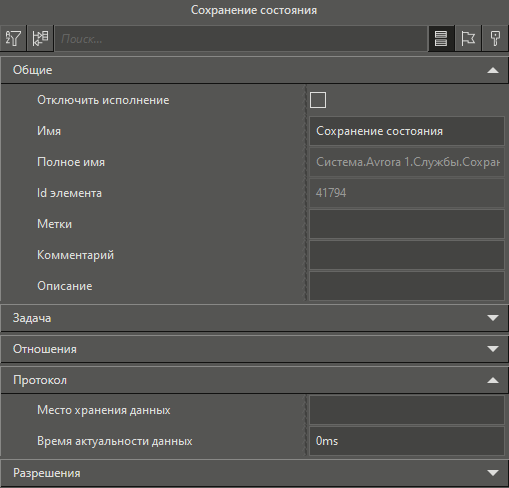The height and width of the screenshot is (488, 509).
Task: Click the Отключить исполнение label
Action: pos(103,100)
